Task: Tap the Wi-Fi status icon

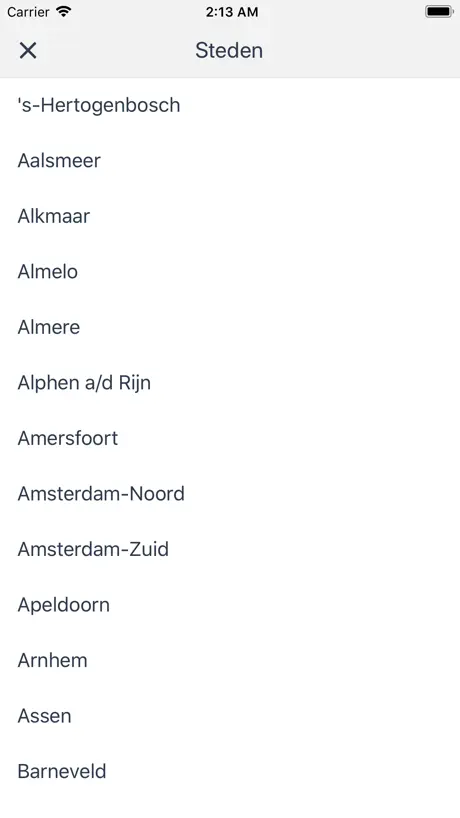Action: click(x=64, y=11)
